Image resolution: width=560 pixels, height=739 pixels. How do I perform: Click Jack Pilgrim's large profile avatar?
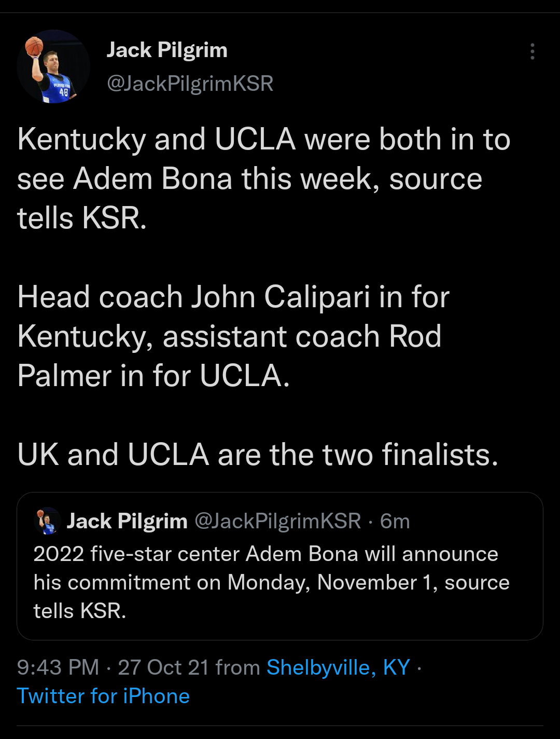[53, 66]
